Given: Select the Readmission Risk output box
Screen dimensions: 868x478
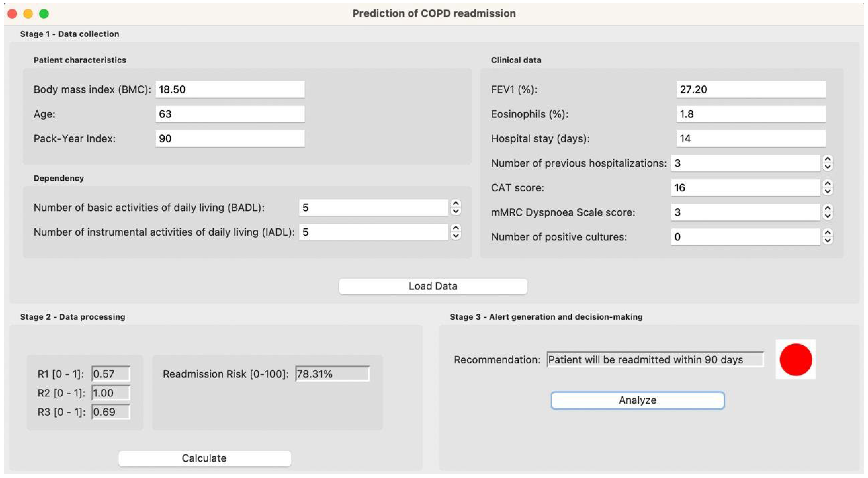Looking at the screenshot, I should (x=332, y=374).
